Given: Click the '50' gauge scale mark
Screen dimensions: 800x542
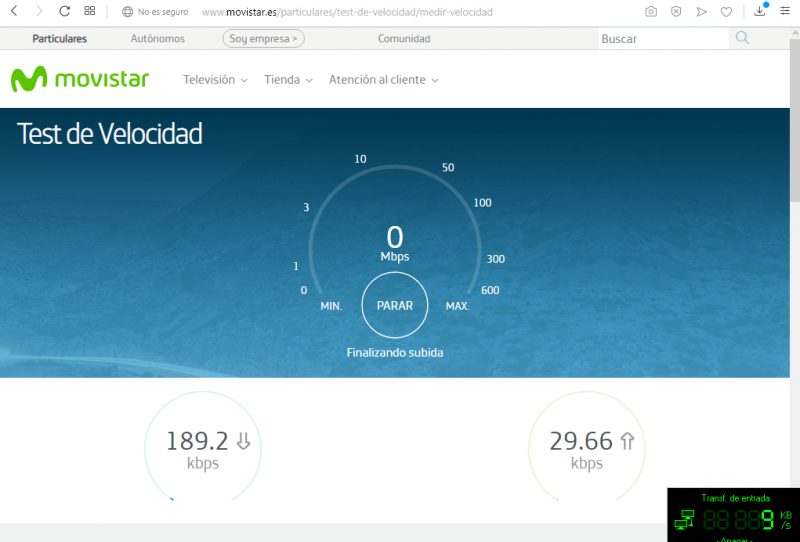Looking at the screenshot, I should click(448, 167).
